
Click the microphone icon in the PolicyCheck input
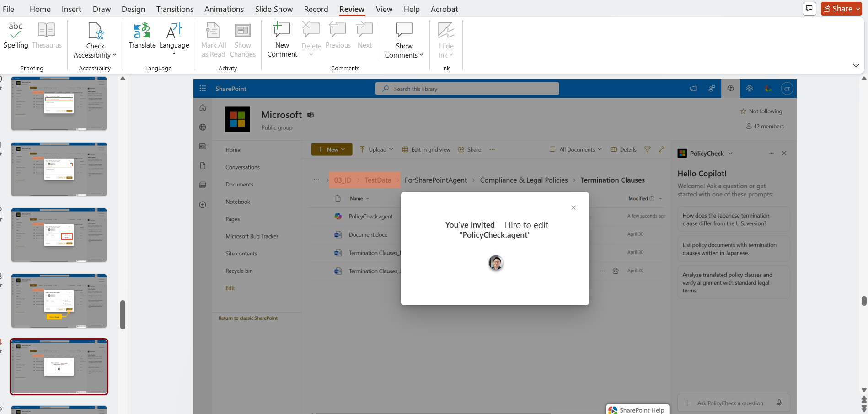click(x=779, y=403)
